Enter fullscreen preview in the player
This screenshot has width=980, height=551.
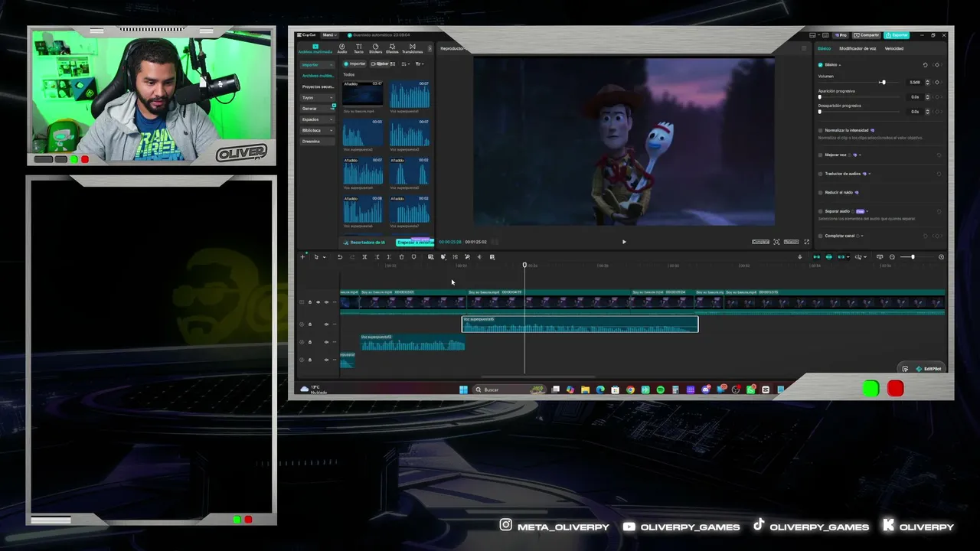(806, 242)
